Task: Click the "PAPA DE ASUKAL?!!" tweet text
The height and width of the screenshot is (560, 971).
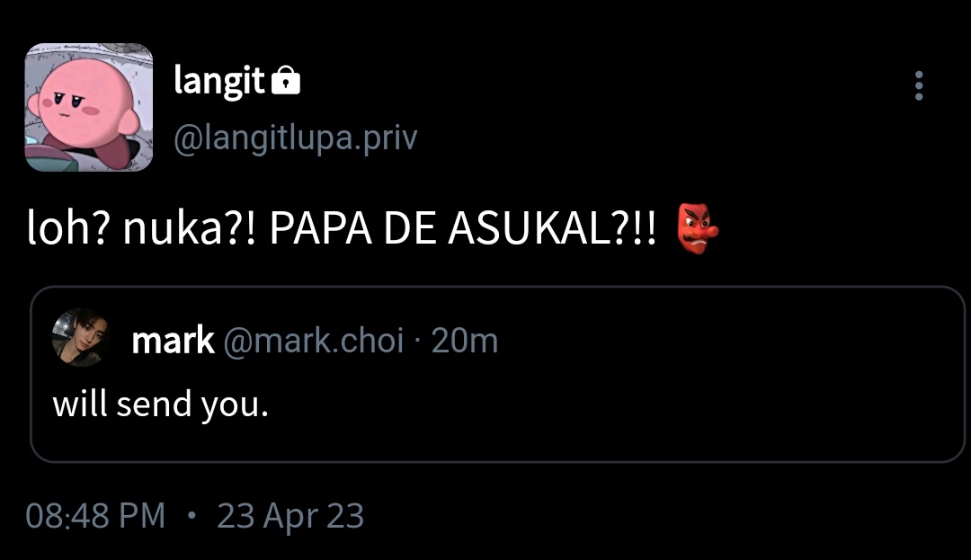Action: coord(463,229)
